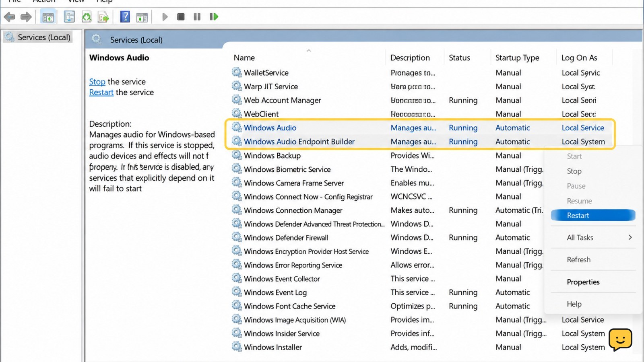
Task: Click the gear icon beside Warp JIT Service
Action: pyautogui.click(x=237, y=86)
